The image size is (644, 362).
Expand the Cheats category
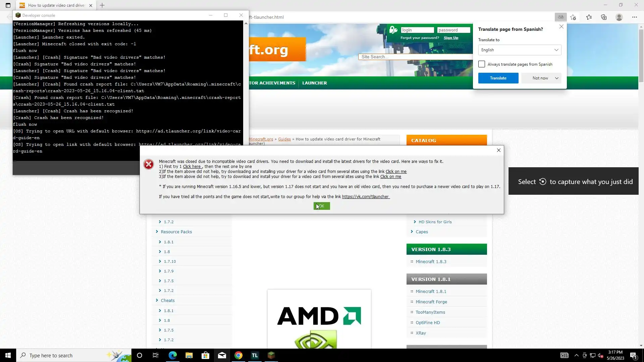pos(167,300)
